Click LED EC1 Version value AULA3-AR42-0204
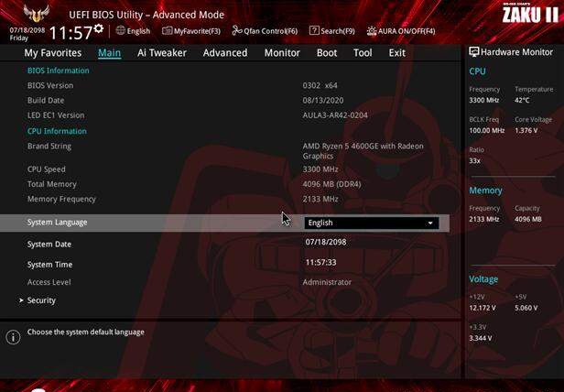Screen dimensions: 564x392 click(335, 115)
